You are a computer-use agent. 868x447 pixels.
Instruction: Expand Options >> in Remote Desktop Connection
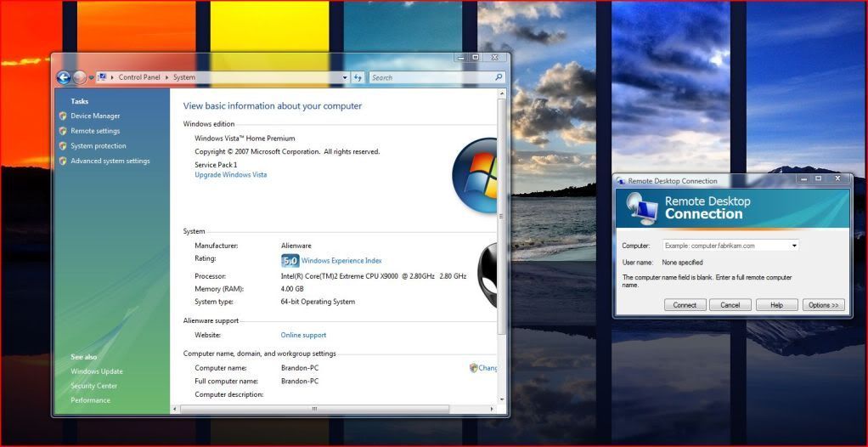824,305
